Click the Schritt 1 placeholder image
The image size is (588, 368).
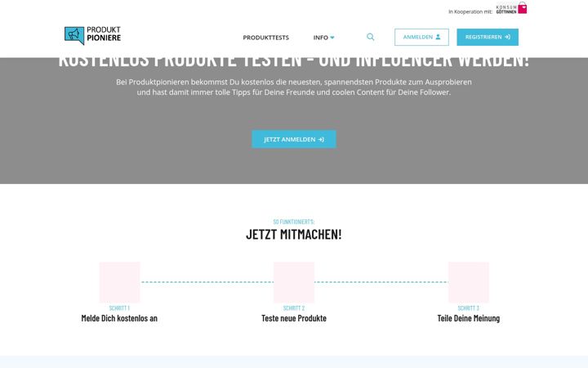[x=119, y=282]
